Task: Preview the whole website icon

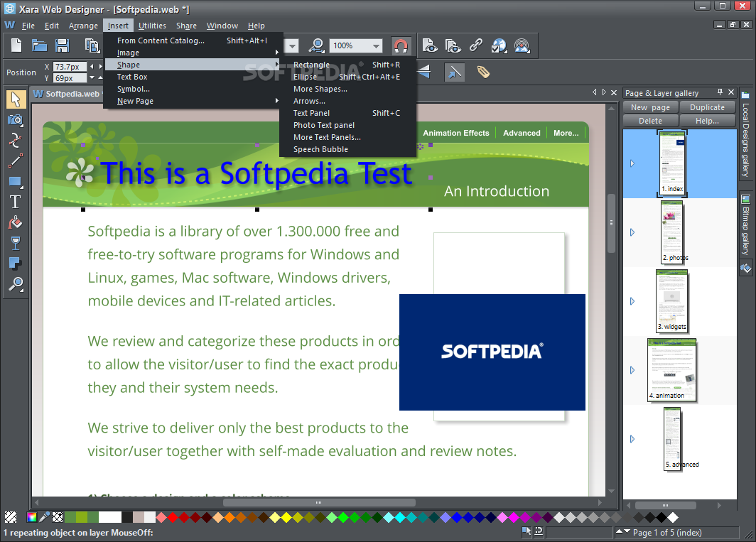Action: (453, 45)
